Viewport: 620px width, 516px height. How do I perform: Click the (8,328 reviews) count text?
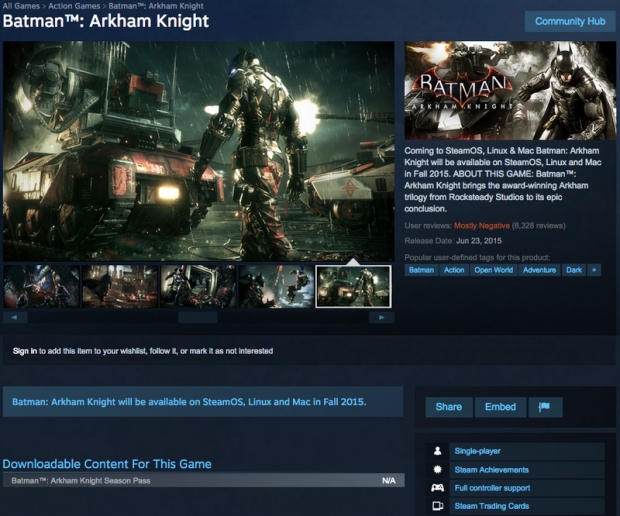539,226
